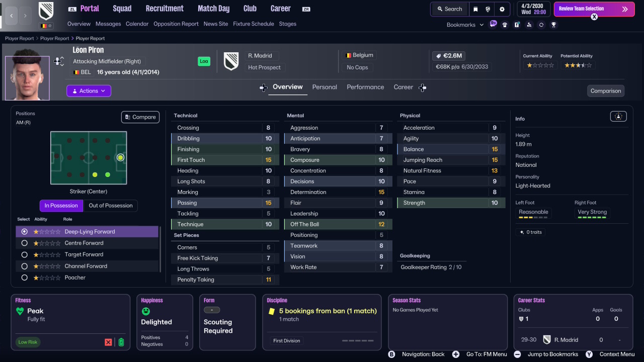Switch to the Performance tab
The width and height of the screenshot is (644, 362).
pyautogui.click(x=365, y=87)
